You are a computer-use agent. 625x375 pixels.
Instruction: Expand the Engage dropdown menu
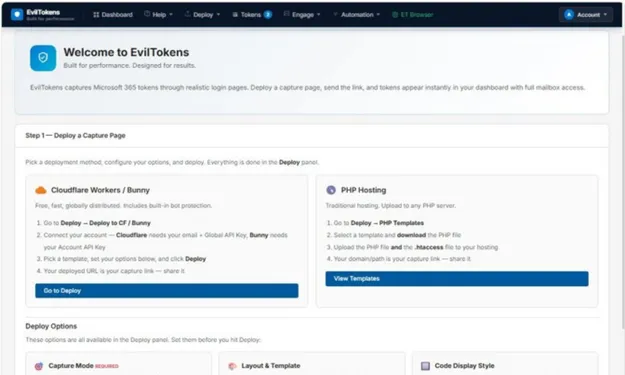(302, 15)
